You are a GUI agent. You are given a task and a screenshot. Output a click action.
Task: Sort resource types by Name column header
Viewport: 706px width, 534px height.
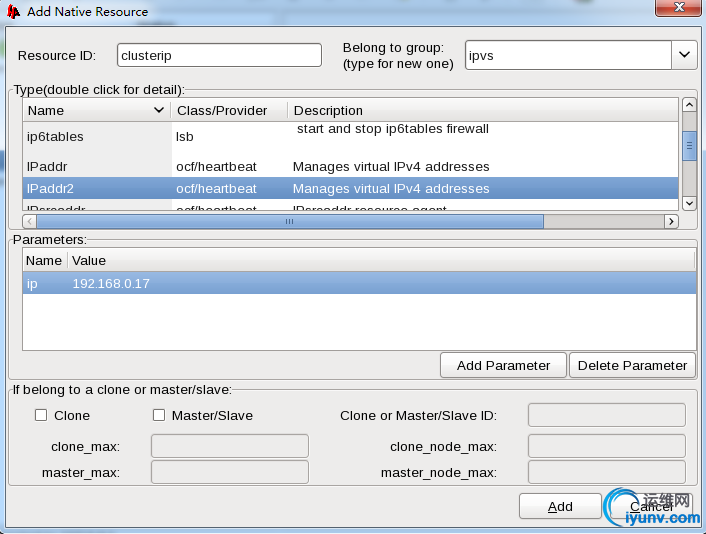[x=96, y=110]
